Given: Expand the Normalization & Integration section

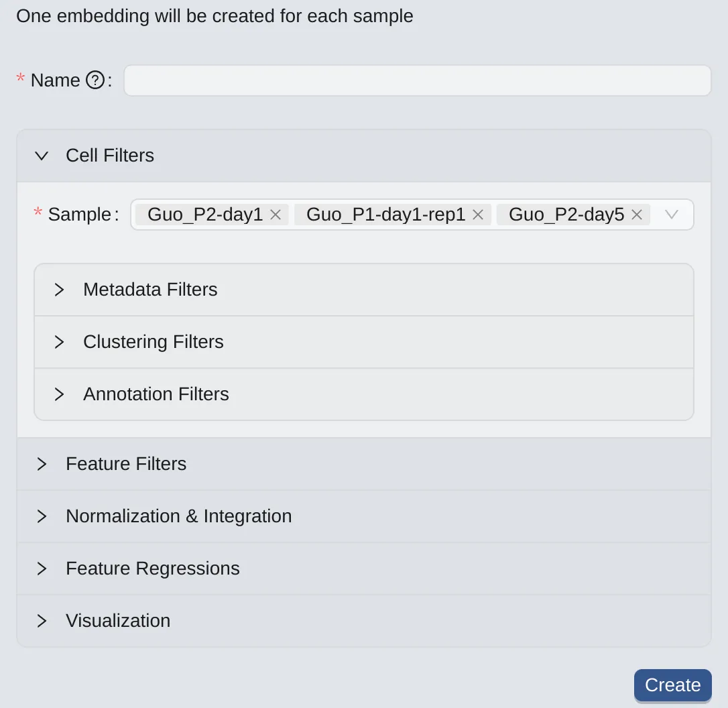Looking at the screenshot, I should tap(178, 516).
